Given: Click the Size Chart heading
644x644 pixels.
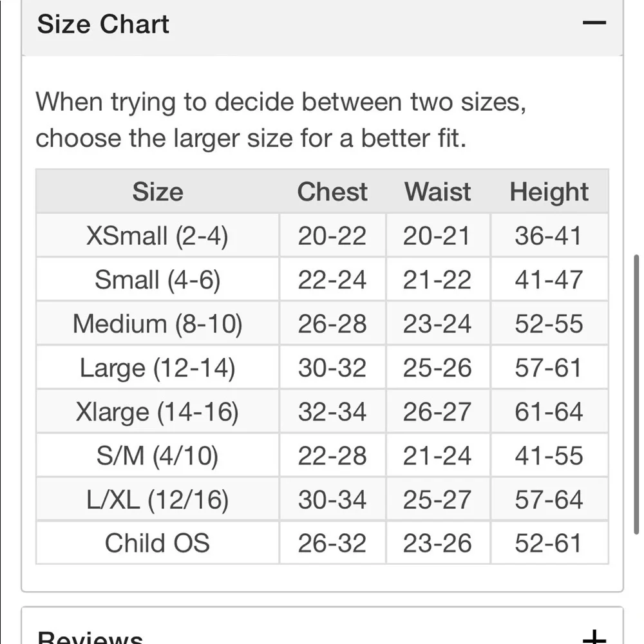Looking at the screenshot, I should pyautogui.click(x=103, y=24).
